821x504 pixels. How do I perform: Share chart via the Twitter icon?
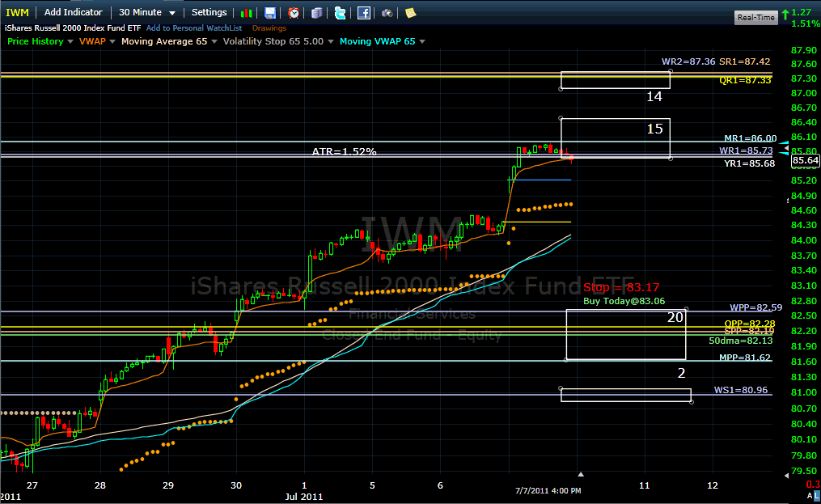pyautogui.click(x=341, y=13)
